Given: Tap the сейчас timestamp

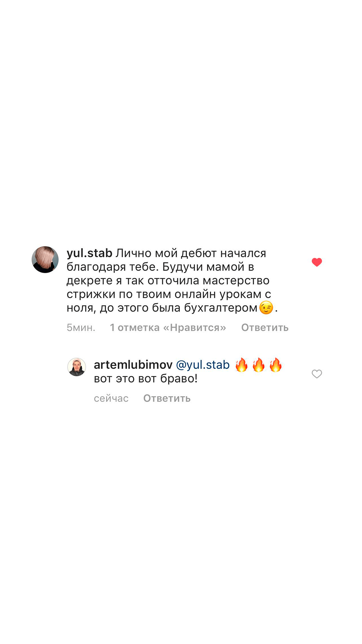Looking at the screenshot, I should point(111,398).
